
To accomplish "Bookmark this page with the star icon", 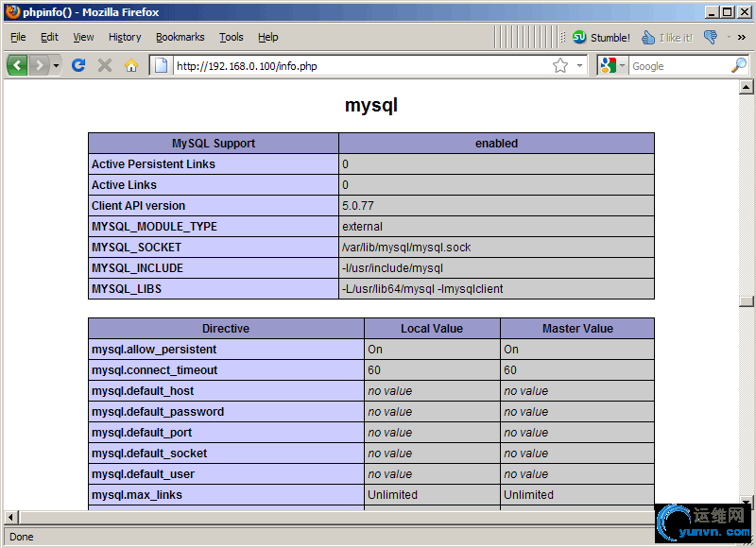I will [559, 65].
